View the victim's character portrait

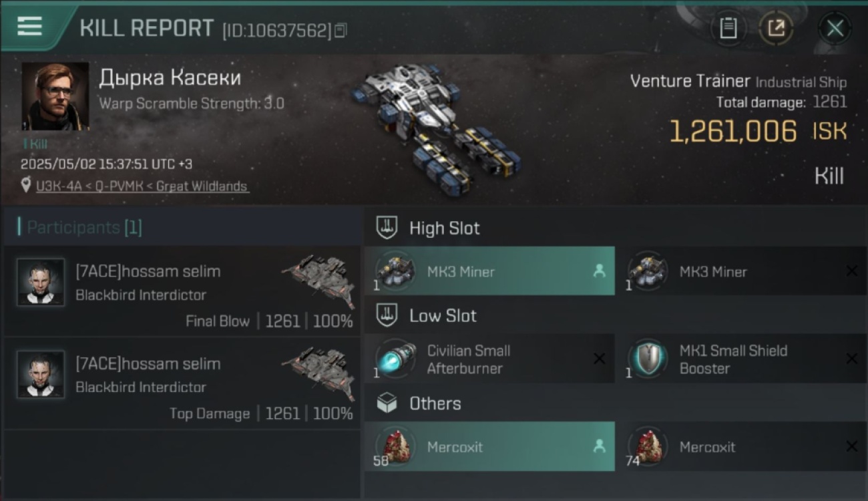tap(55, 96)
